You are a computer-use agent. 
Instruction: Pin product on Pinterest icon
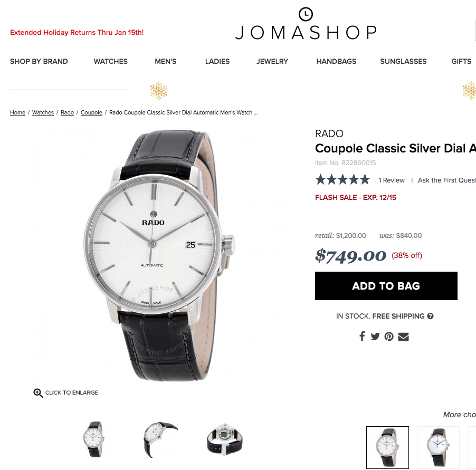[x=389, y=337]
